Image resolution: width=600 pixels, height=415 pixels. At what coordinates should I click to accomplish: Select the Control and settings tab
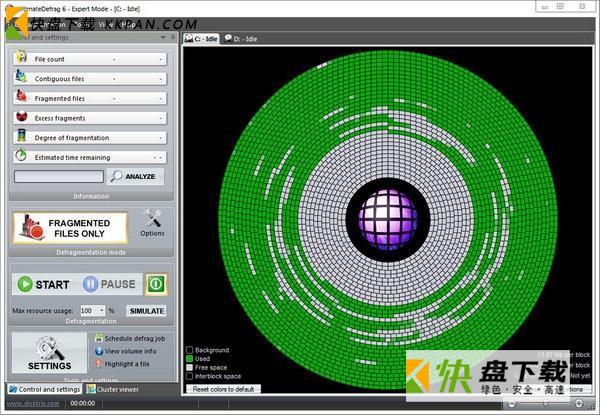point(45,389)
